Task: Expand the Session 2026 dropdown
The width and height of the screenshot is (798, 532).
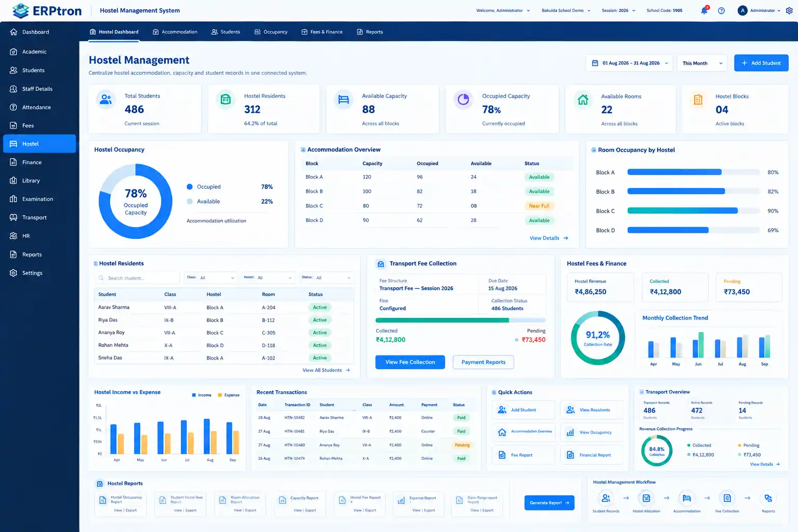Action: (x=618, y=10)
